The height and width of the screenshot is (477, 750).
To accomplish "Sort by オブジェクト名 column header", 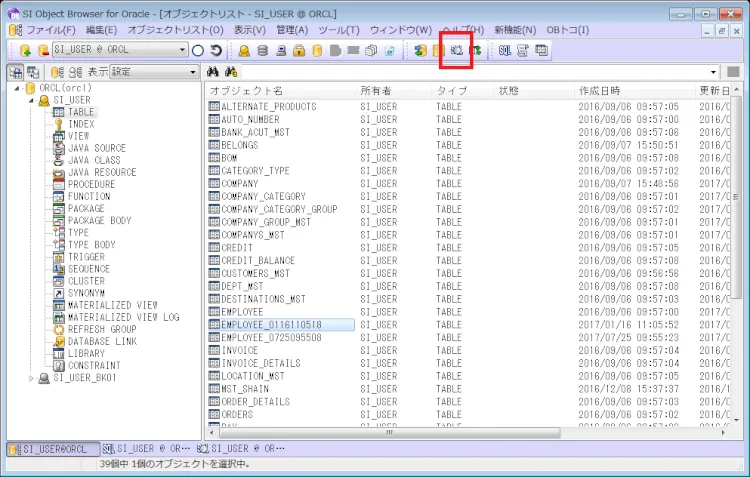I will click(282, 91).
